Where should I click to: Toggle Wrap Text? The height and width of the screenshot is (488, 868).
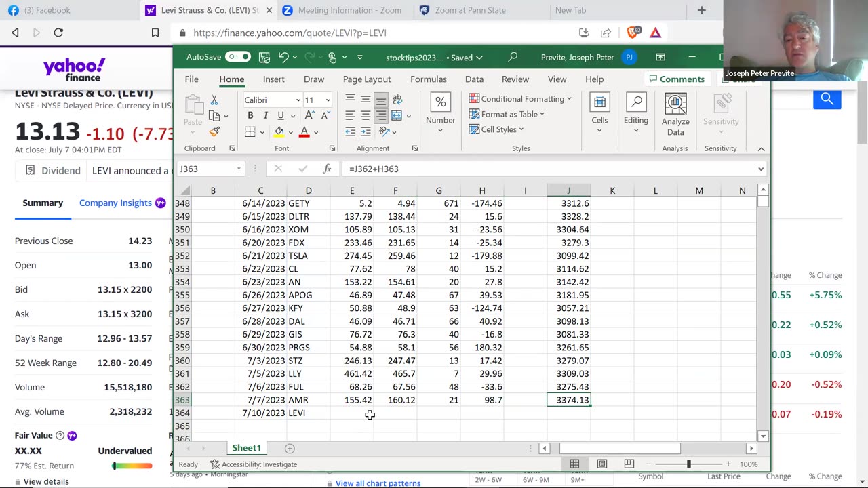click(x=397, y=100)
